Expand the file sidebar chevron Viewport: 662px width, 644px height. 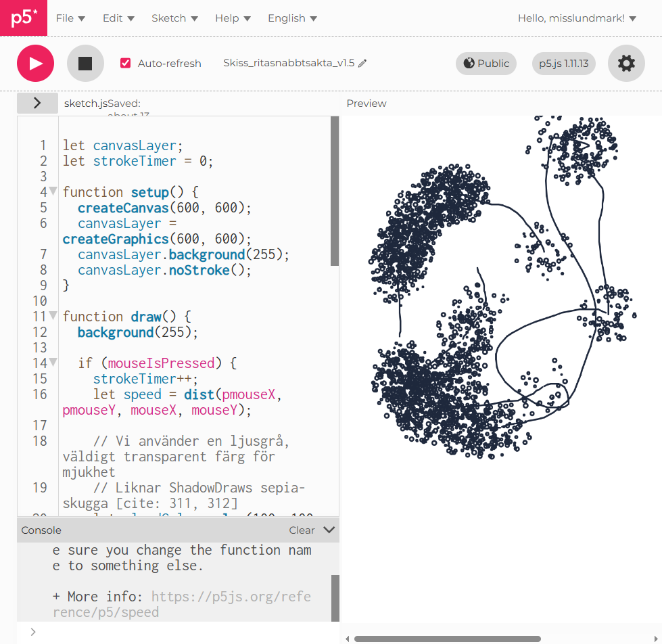(x=37, y=103)
